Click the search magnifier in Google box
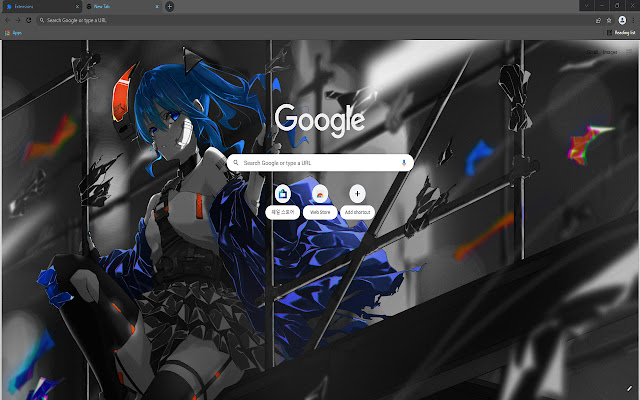This screenshot has height=400, width=640. (236, 162)
